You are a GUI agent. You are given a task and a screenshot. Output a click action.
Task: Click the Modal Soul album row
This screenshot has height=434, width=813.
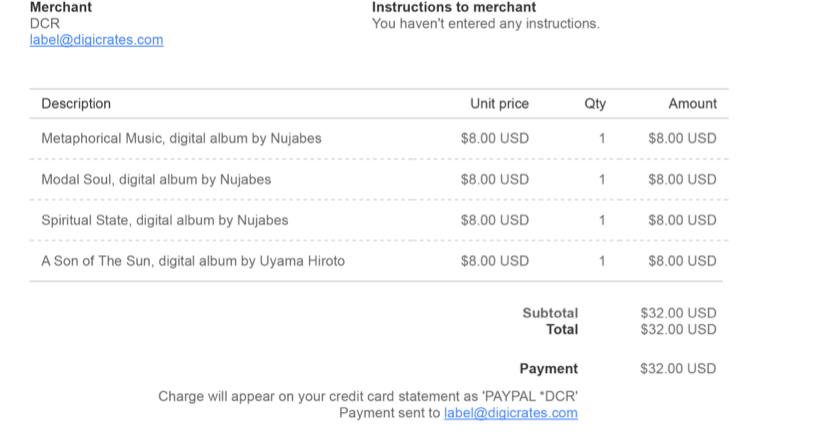379,179
